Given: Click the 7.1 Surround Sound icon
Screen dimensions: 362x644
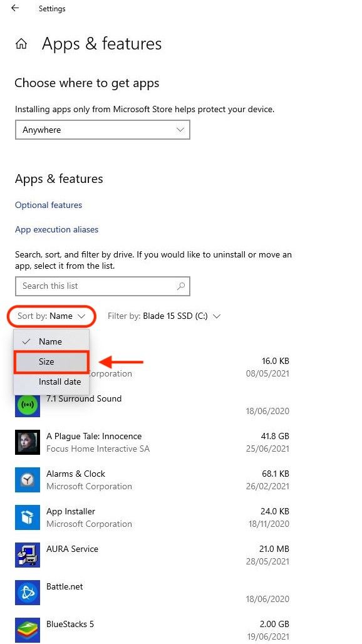Looking at the screenshot, I should pyautogui.click(x=28, y=405).
